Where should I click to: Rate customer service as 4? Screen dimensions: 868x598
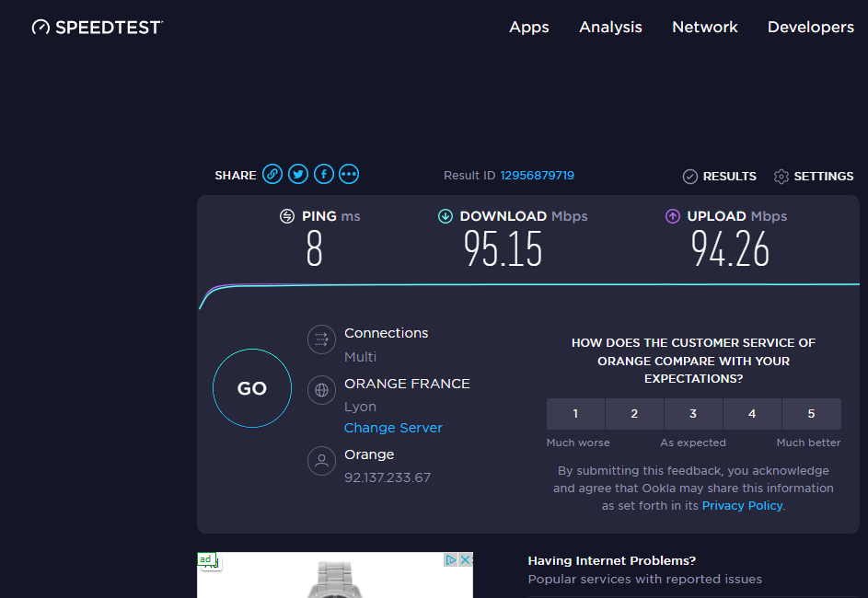pyautogui.click(x=752, y=414)
